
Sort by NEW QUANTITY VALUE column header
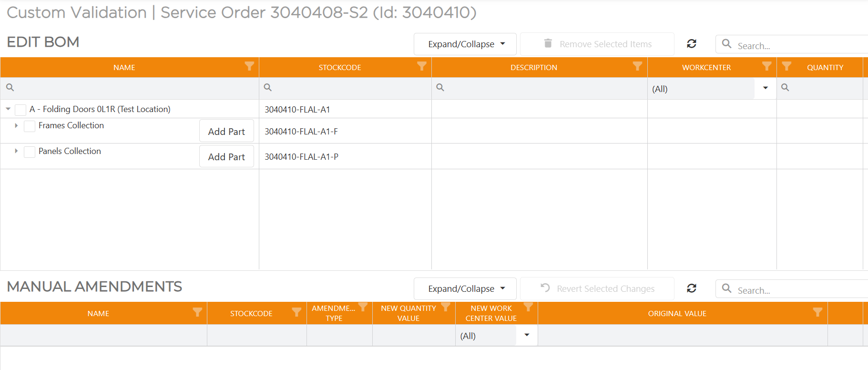(408, 313)
